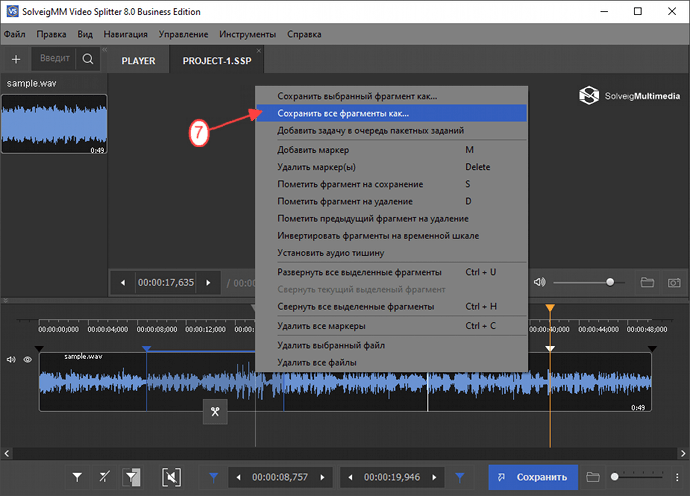Step player position forward from 00:00:17,635
The height and width of the screenshot is (496, 690).
pyautogui.click(x=208, y=283)
